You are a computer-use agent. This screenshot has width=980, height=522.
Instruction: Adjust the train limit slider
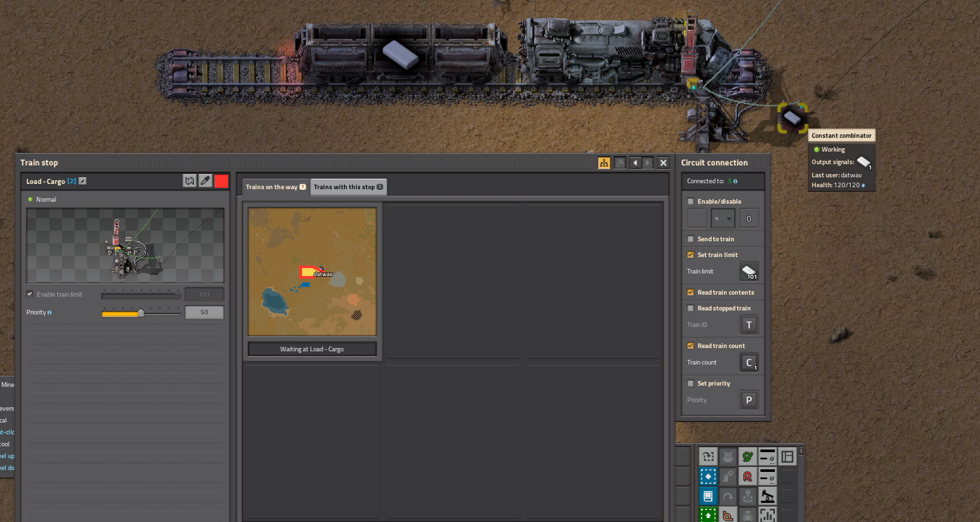point(141,295)
